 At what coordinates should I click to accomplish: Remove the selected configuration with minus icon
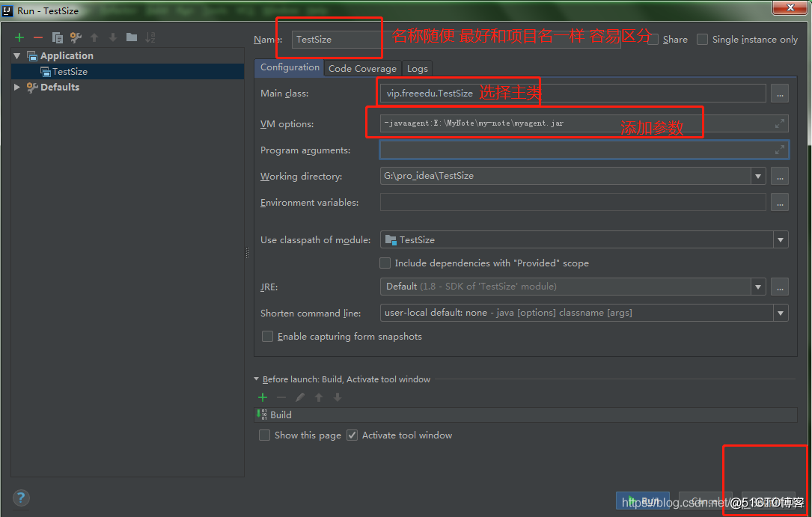(x=38, y=37)
